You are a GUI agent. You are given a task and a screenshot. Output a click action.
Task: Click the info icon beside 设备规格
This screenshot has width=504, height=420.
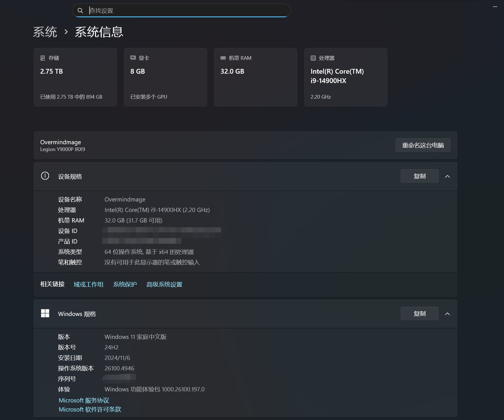[x=45, y=176]
